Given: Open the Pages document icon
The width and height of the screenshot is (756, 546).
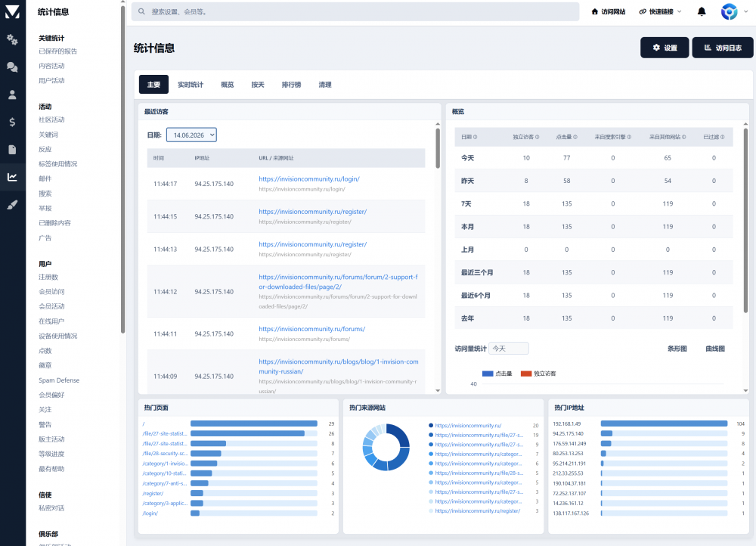Looking at the screenshot, I should click(x=13, y=150).
